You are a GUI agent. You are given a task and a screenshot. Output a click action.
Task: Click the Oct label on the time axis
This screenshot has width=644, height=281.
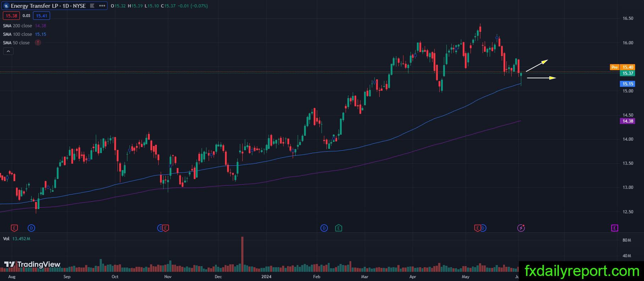(115, 277)
